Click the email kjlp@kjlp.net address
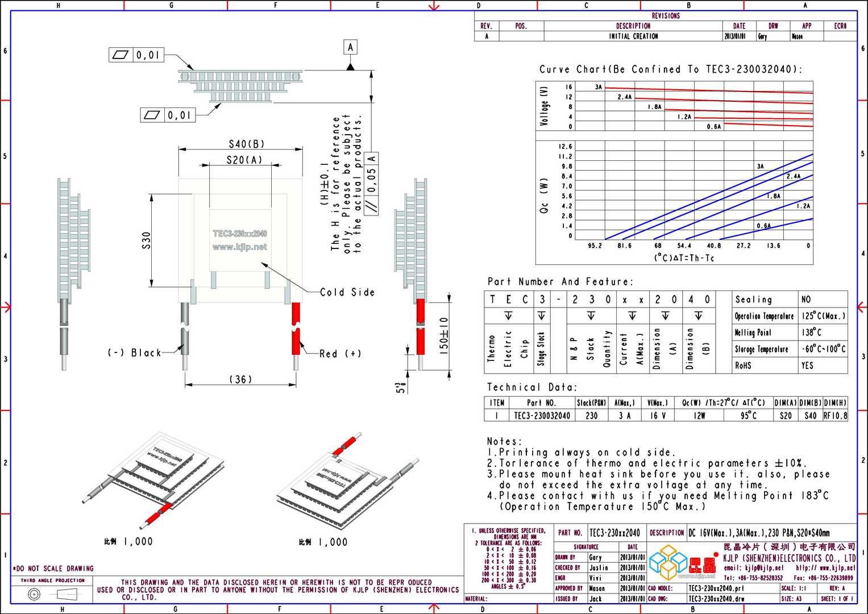Viewport: 868px width, 614px height. tap(754, 568)
